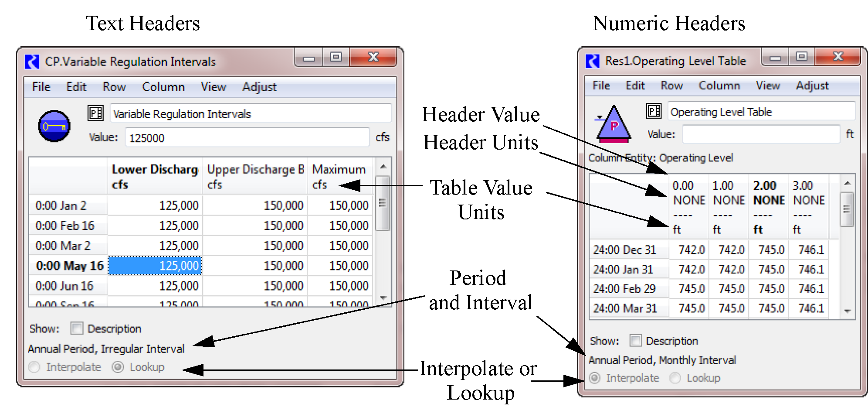
Task: Select Interpolate radio in Variable Regulation Intervals window
Action: (34, 367)
